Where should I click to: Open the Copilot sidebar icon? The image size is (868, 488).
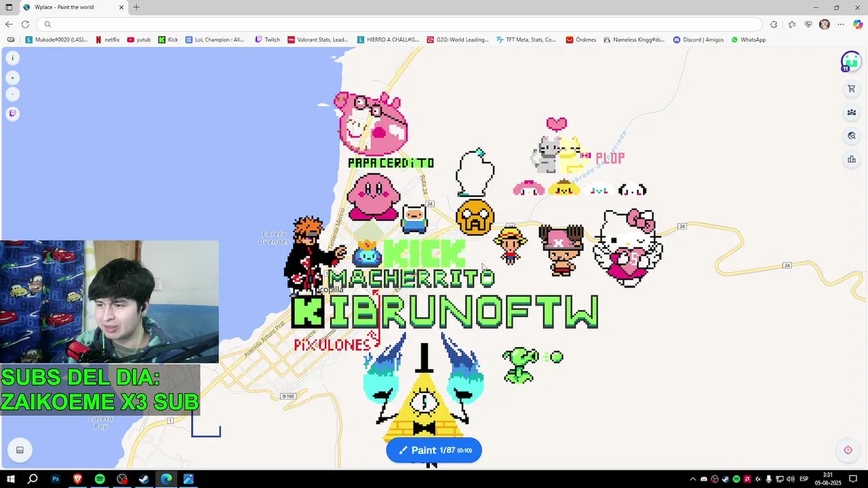[x=858, y=24]
